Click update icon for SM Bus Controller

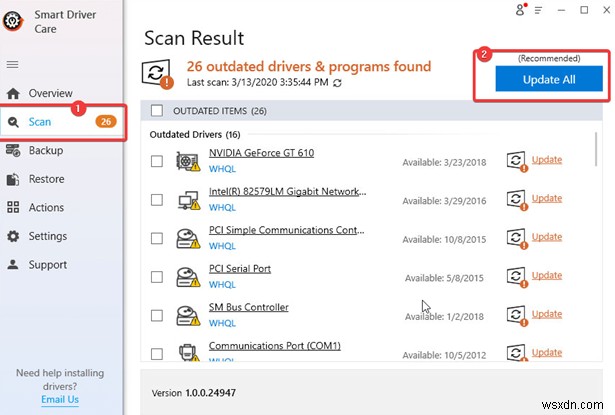(517, 316)
